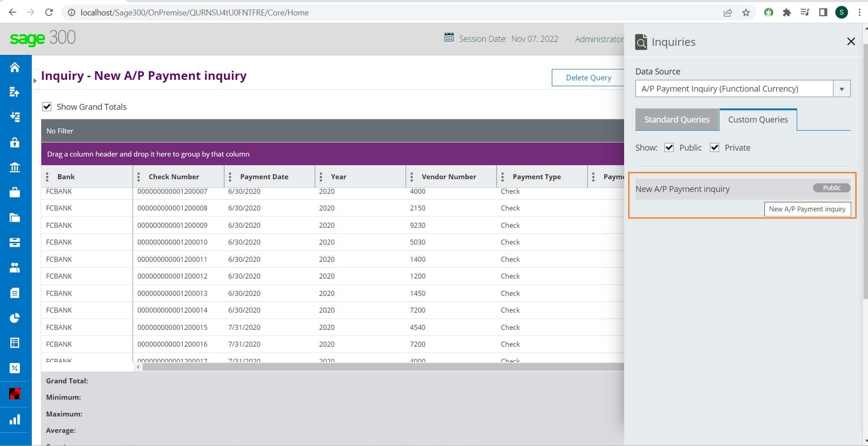This screenshot has height=446, width=868.
Task: Click the browser reload icon
Action: (49, 12)
